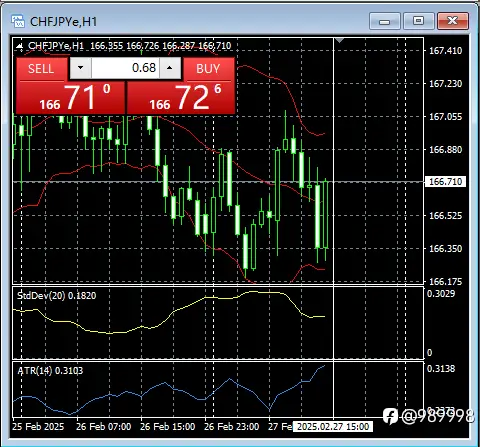Click the 26 Feb 15:00 time label
Viewport: 480px width, 447px height.
[x=168, y=426]
